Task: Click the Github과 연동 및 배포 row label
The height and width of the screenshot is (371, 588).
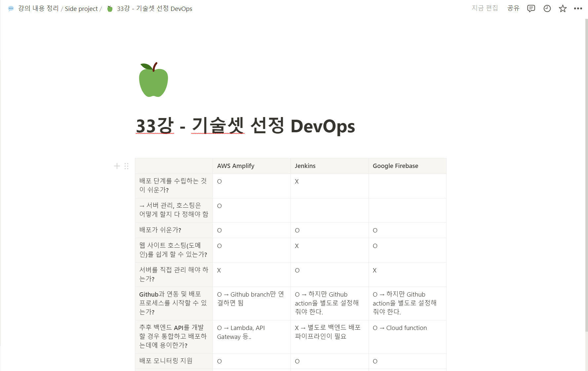Action: [x=174, y=304]
